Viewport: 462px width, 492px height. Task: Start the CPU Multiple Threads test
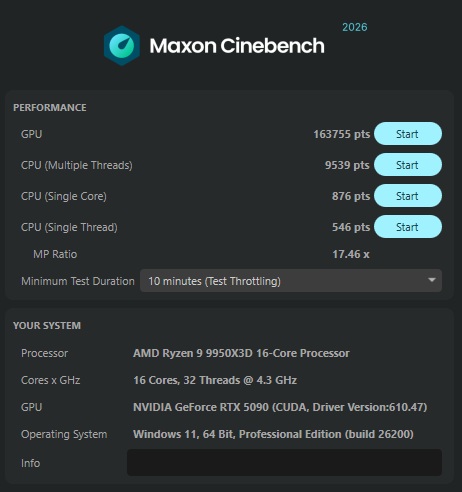[x=408, y=165]
